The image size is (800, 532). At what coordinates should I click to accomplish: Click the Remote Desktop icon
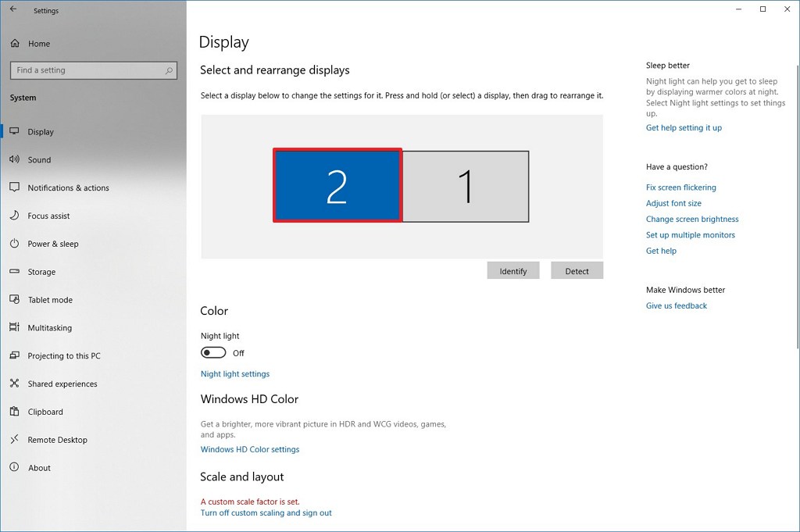pos(14,439)
